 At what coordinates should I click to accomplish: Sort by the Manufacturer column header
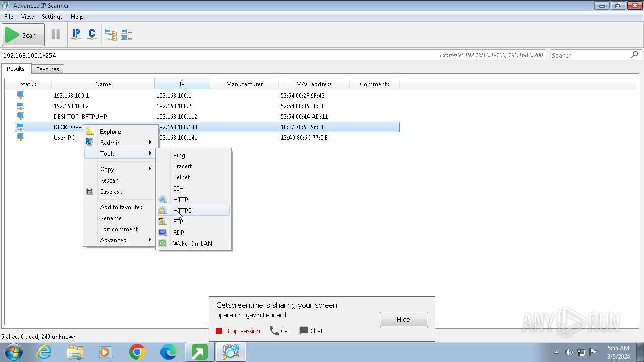[x=245, y=84]
